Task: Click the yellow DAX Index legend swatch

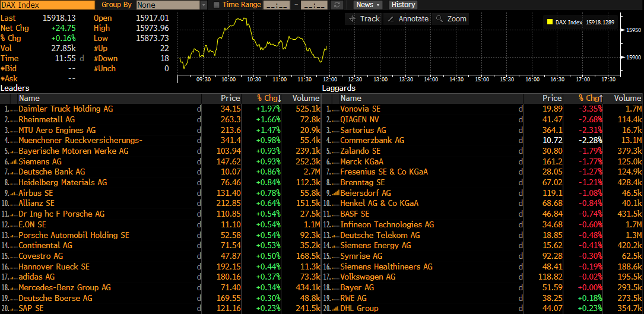Action: (x=550, y=22)
